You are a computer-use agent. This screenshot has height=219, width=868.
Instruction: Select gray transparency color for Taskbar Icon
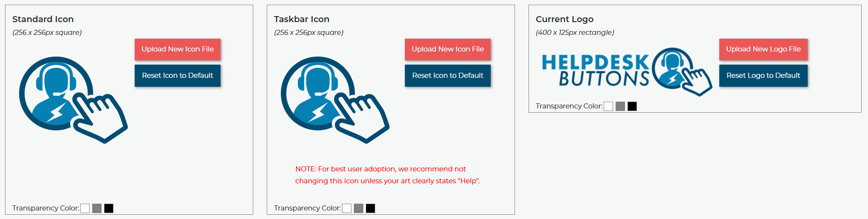(359, 208)
